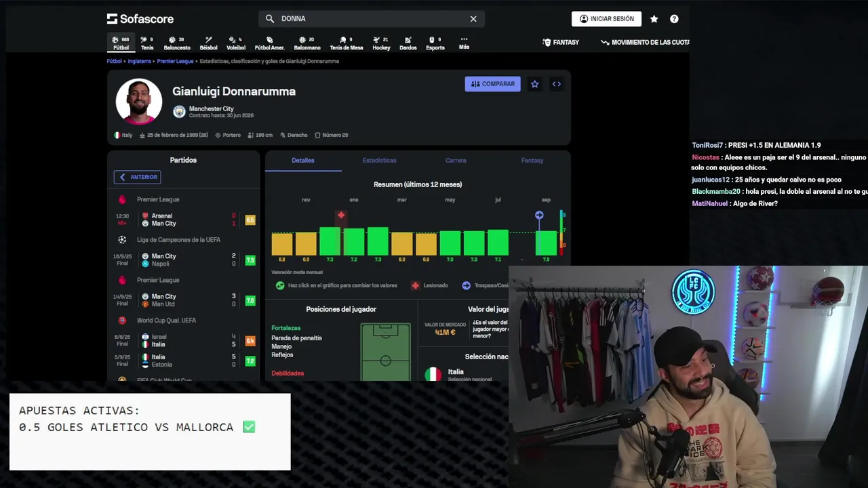Open the FANTASY section

point(561,42)
